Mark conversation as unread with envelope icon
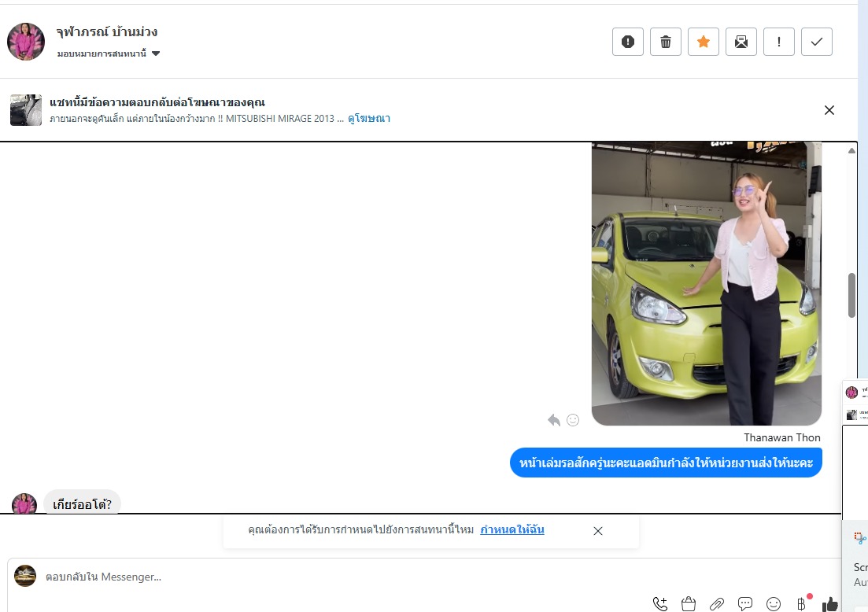Viewport: 868px width, 612px height. click(x=741, y=42)
